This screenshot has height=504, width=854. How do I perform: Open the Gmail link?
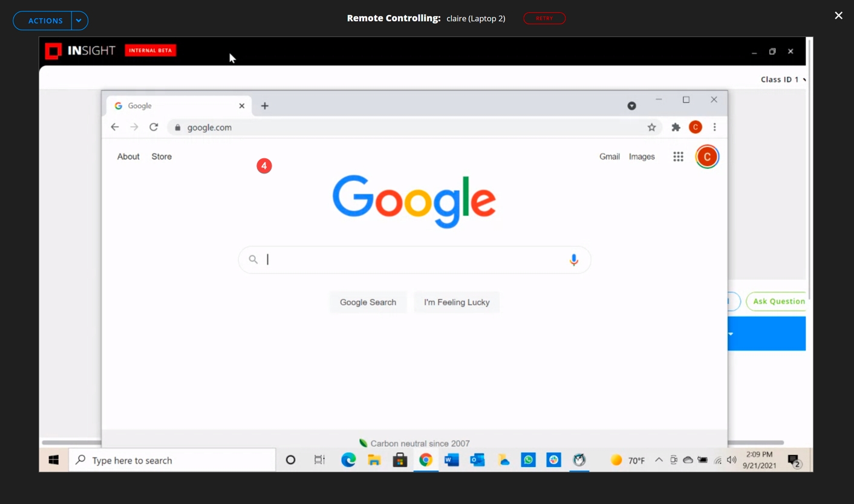coord(609,157)
